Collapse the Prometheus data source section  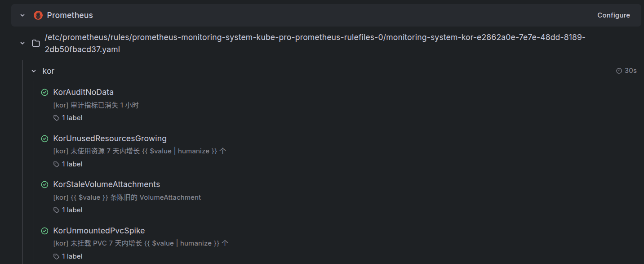click(22, 15)
